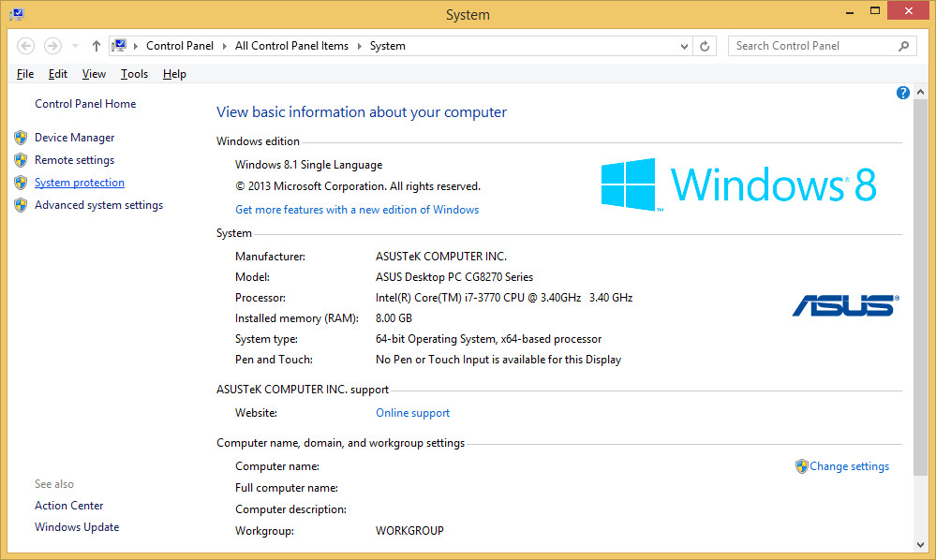Click the 64-bit Operating System value
The image size is (936, 560).
pos(488,339)
